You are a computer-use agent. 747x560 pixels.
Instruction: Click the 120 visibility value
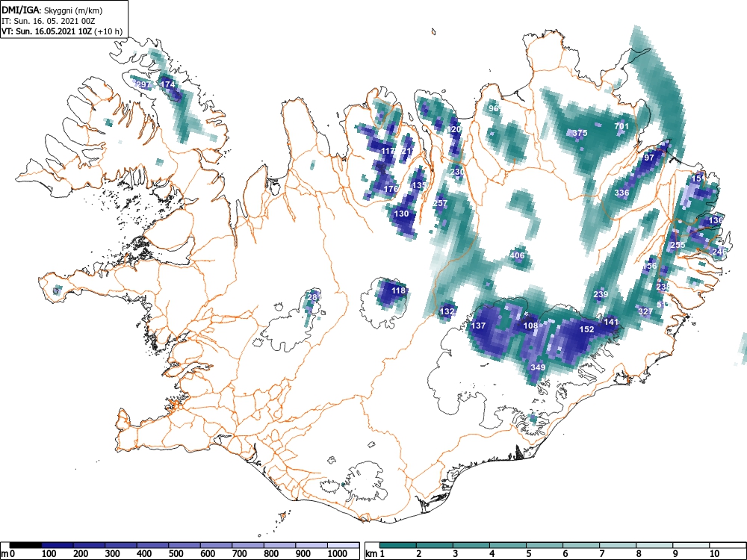click(454, 129)
